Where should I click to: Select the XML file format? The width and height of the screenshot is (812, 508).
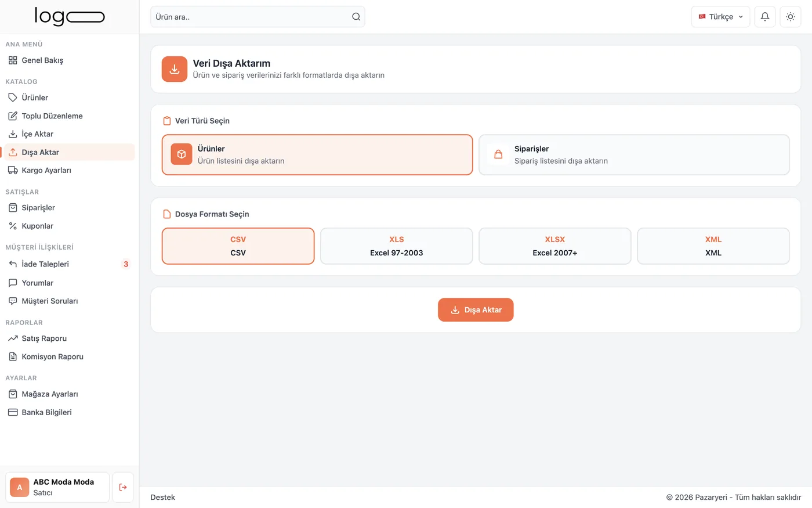tap(713, 246)
